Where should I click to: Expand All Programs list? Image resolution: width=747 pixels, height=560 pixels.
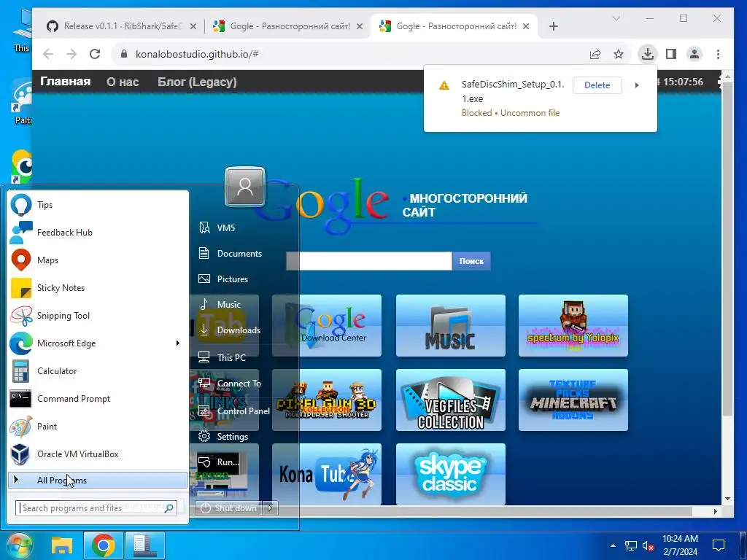click(x=98, y=480)
